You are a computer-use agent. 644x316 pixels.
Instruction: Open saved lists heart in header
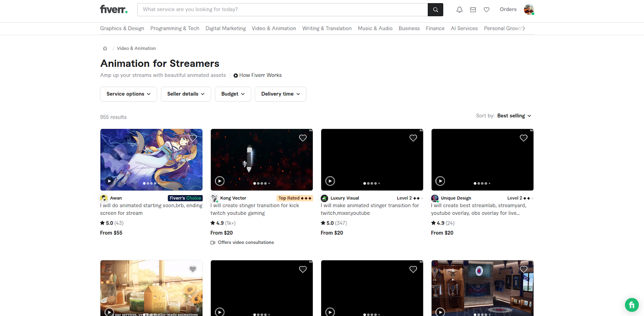[487, 10]
